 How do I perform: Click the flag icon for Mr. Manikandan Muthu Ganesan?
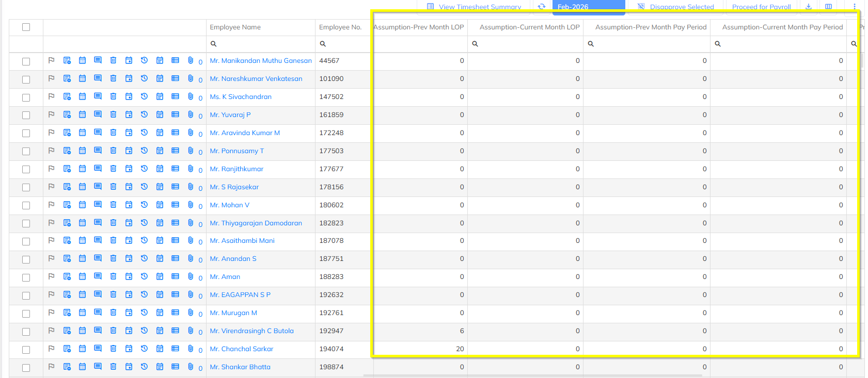(x=51, y=60)
